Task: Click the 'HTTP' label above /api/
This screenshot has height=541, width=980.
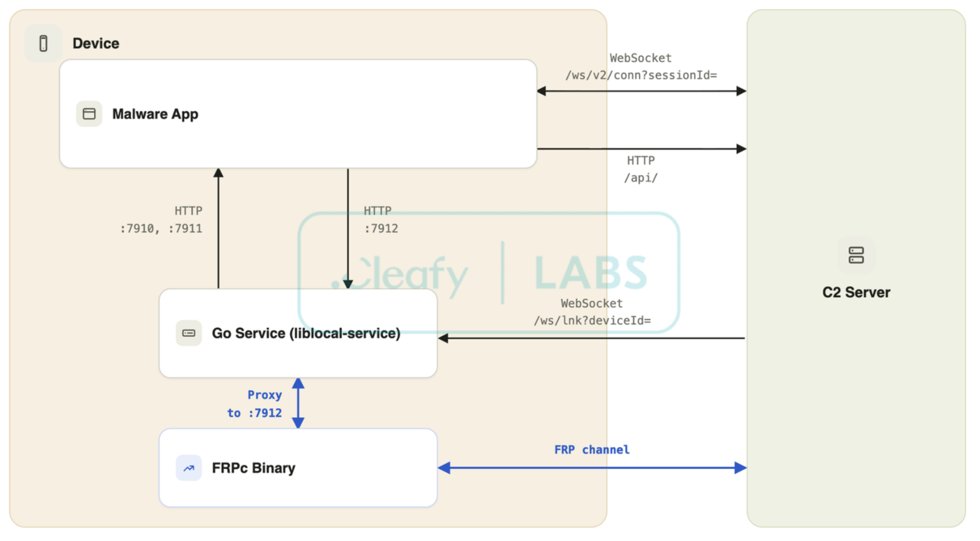Action: tap(641, 161)
